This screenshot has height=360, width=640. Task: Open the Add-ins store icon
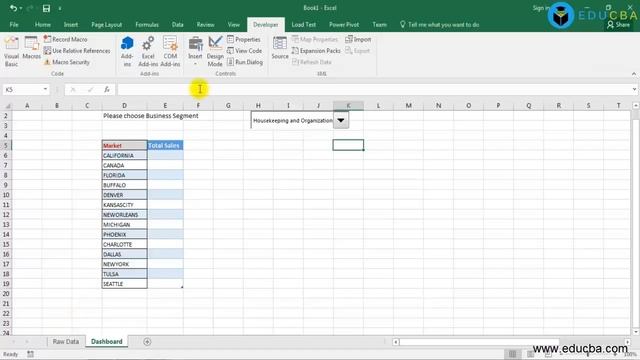[127, 51]
